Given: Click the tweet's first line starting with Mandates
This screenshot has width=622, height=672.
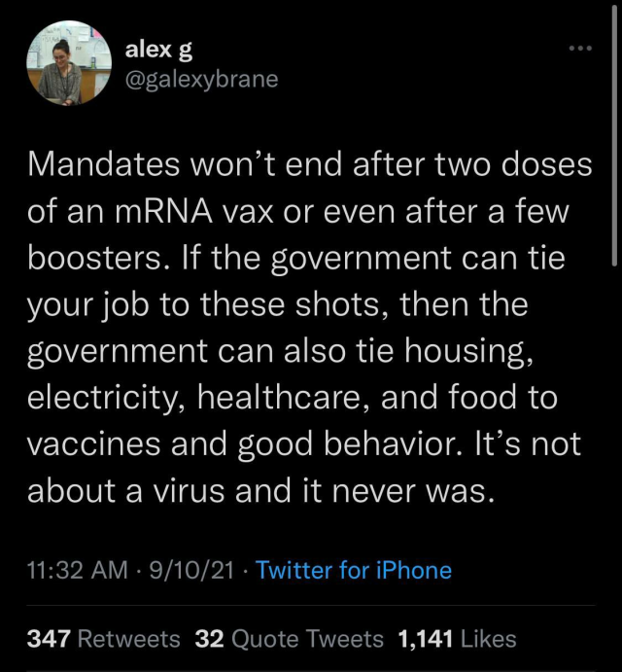Looking at the screenshot, I should 309,164.
